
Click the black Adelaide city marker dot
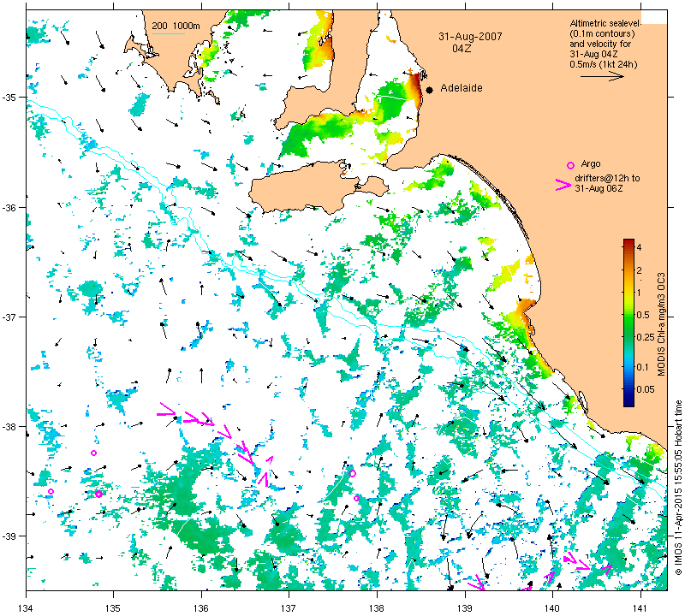click(x=430, y=90)
